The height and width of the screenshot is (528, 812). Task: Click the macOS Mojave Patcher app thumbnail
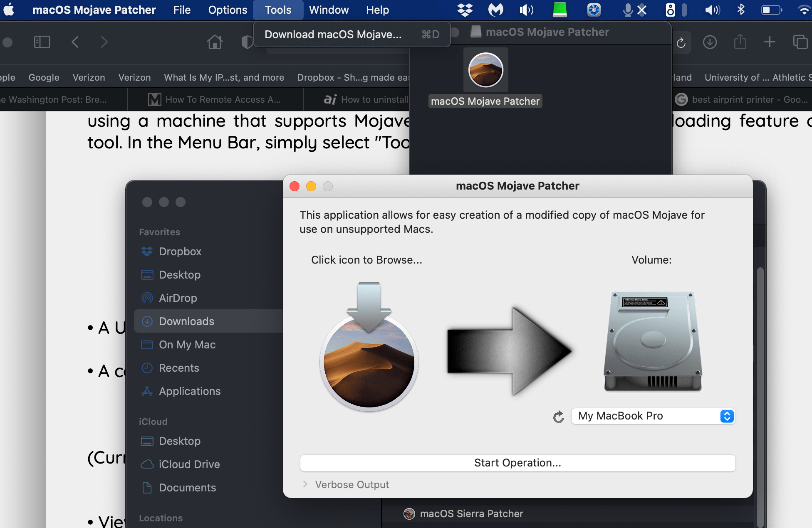(485, 70)
